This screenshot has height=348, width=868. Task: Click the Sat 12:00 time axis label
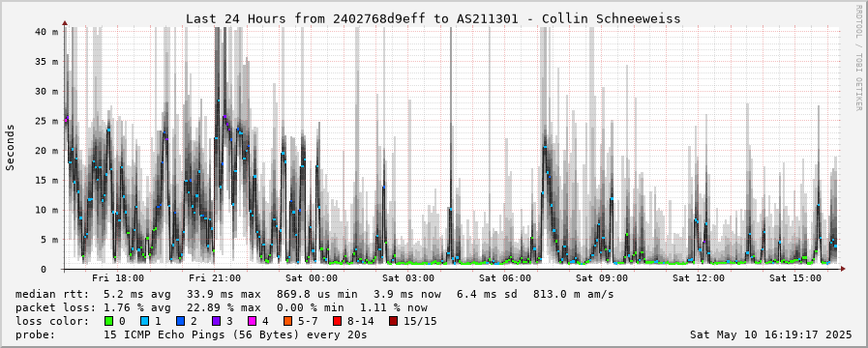click(x=699, y=277)
